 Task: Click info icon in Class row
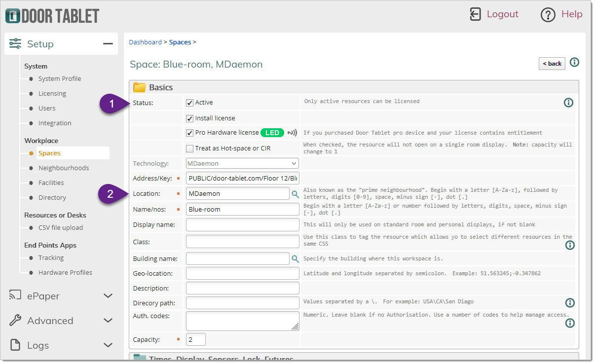tap(570, 245)
